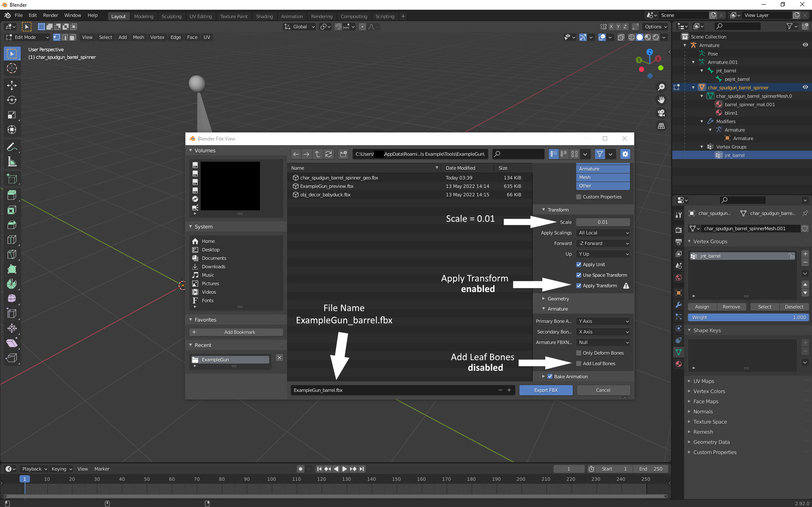Image resolution: width=812 pixels, height=507 pixels.
Task: Open Edit Mode dropdown
Action: click(x=28, y=37)
